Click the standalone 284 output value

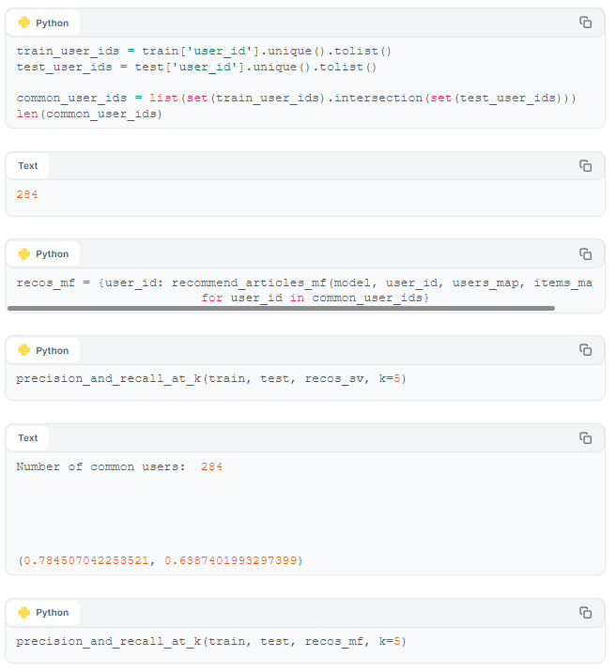tap(27, 194)
